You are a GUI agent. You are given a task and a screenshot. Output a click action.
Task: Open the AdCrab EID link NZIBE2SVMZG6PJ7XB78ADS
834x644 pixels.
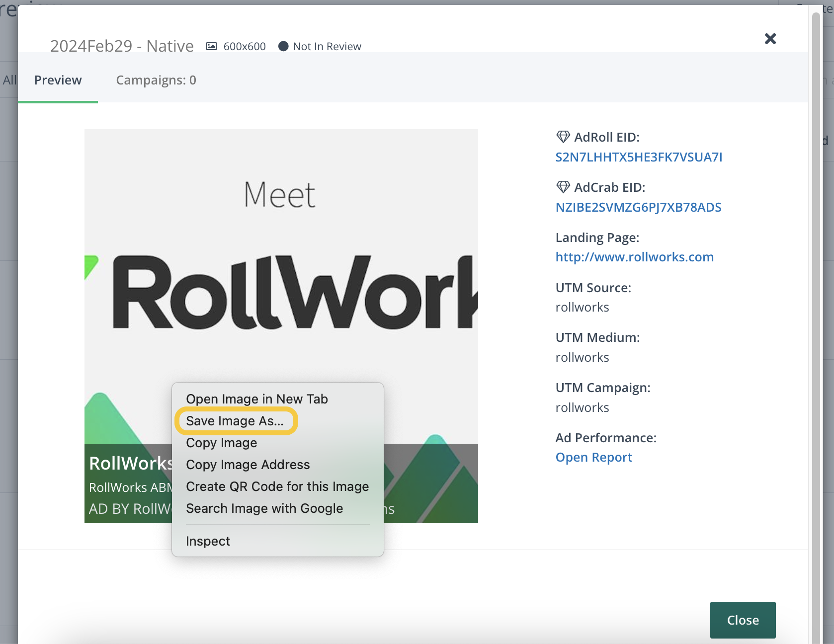638,207
